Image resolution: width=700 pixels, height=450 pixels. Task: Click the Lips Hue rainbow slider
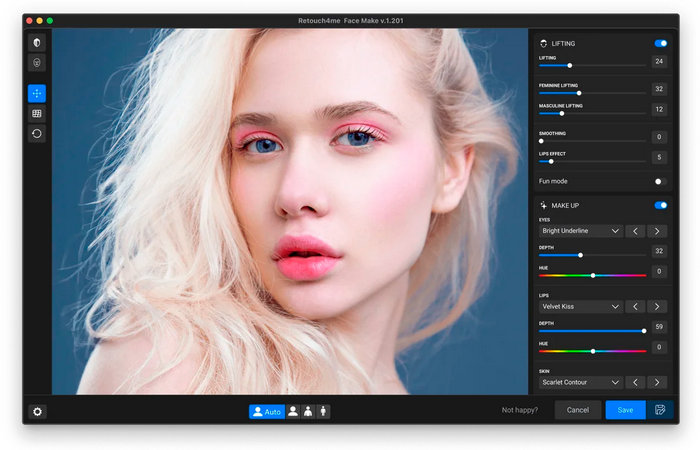pyautogui.click(x=592, y=352)
